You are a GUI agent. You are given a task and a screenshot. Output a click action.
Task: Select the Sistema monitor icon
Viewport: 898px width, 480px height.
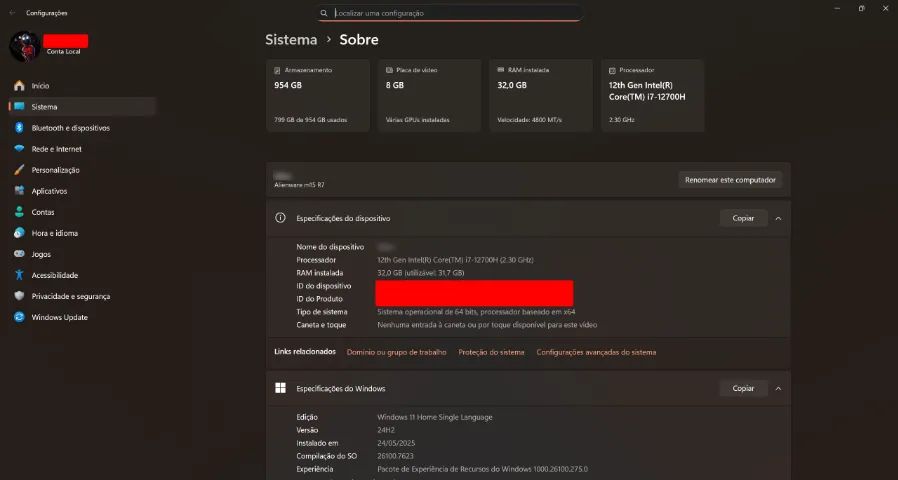click(19, 107)
